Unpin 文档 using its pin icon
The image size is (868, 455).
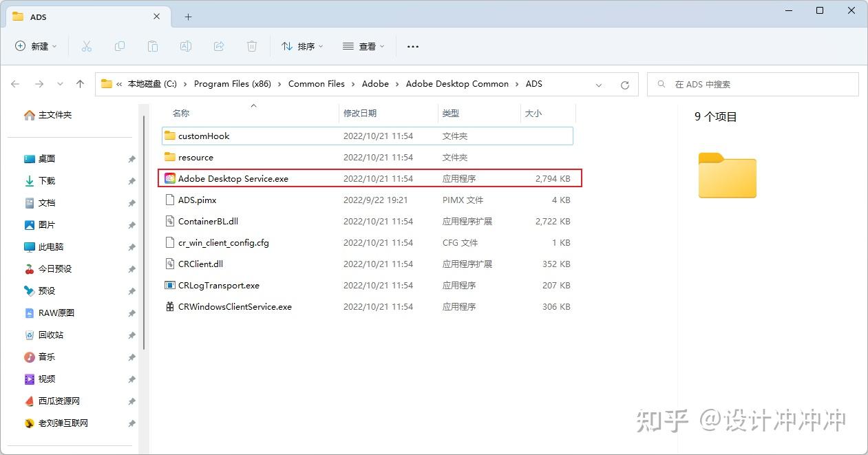(131, 203)
